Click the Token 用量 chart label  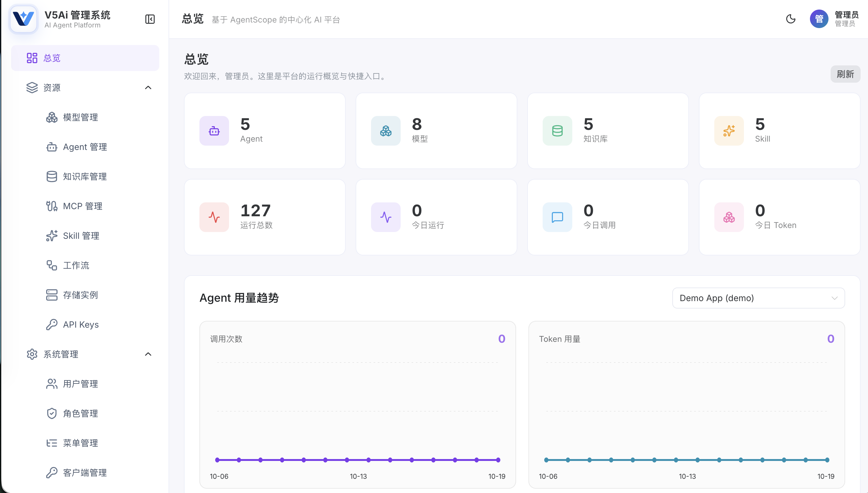pos(559,339)
